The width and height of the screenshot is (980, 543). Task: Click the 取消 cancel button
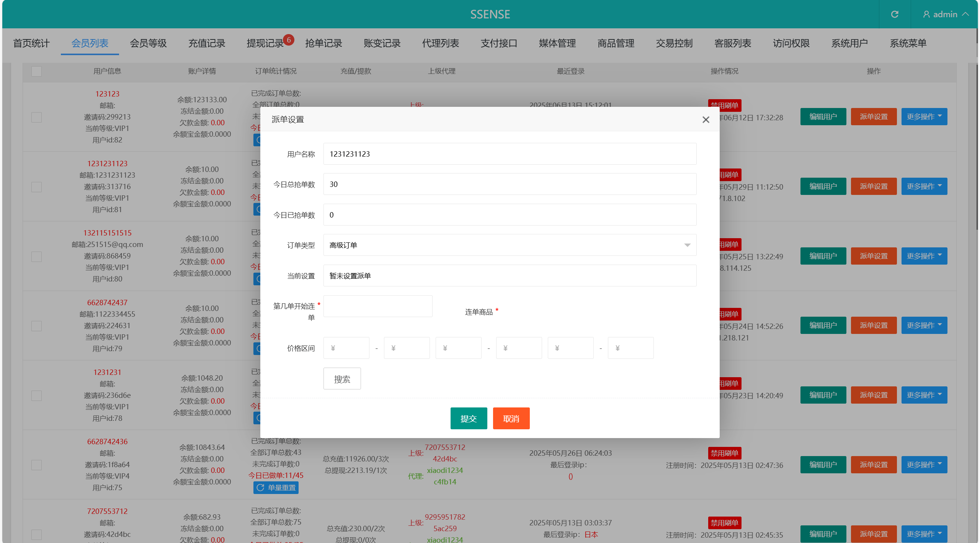[511, 419]
